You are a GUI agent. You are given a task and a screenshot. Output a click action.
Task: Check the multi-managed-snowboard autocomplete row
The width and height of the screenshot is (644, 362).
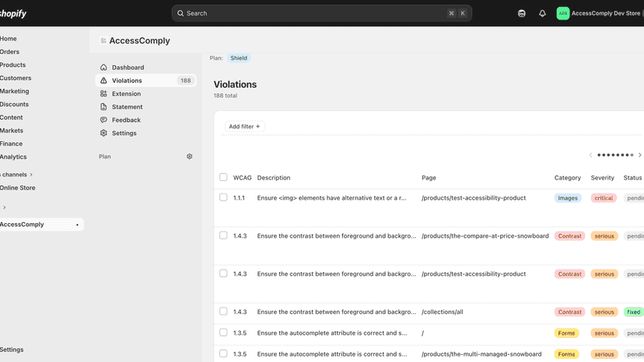point(223,353)
